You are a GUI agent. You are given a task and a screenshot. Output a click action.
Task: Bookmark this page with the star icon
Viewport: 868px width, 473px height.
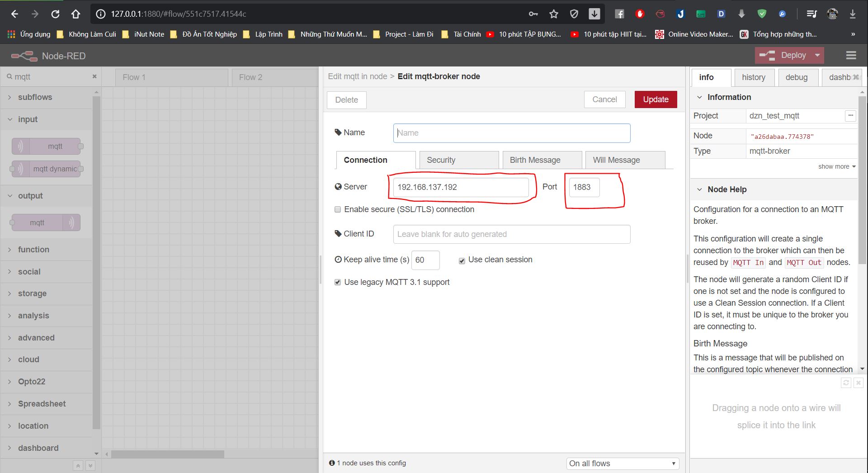[554, 14]
